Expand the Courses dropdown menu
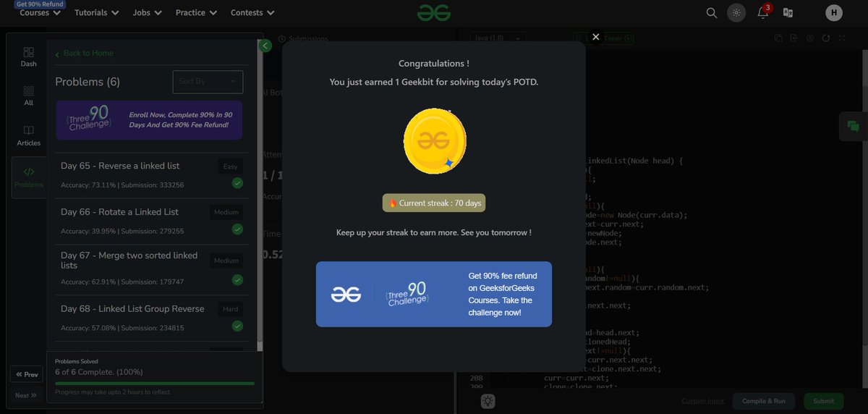This screenshot has width=868, height=414. (40, 12)
